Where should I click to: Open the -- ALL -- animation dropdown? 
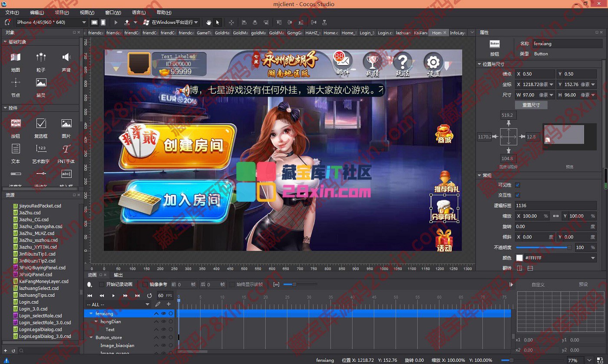(118, 305)
